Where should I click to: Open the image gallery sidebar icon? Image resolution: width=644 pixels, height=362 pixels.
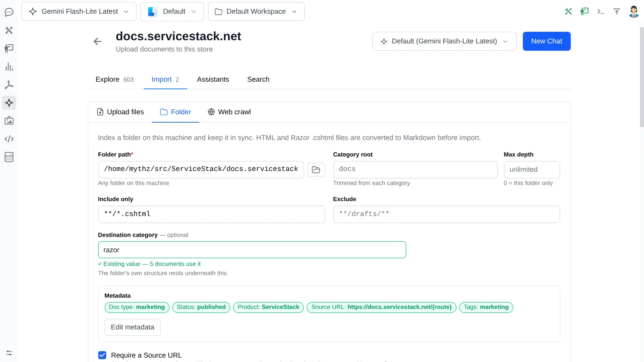pyautogui.click(x=9, y=121)
